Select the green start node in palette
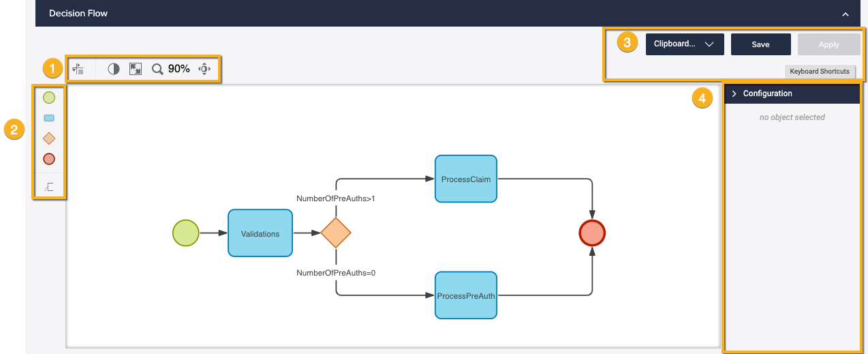The image size is (868, 354). coord(49,98)
